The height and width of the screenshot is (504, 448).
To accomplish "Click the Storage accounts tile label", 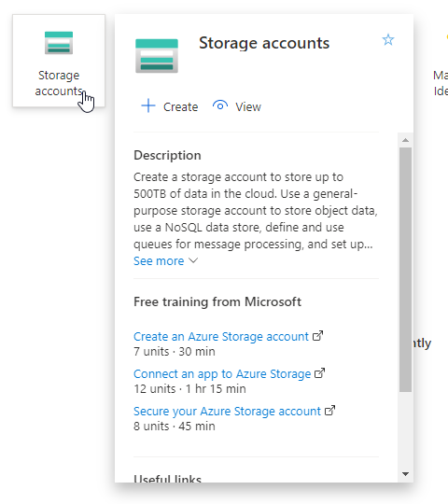I will tap(59, 83).
